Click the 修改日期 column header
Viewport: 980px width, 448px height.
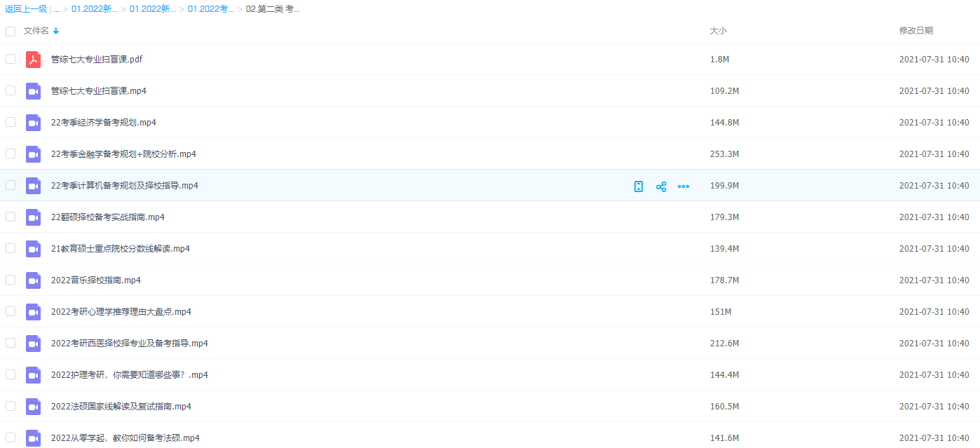[x=916, y=31]
